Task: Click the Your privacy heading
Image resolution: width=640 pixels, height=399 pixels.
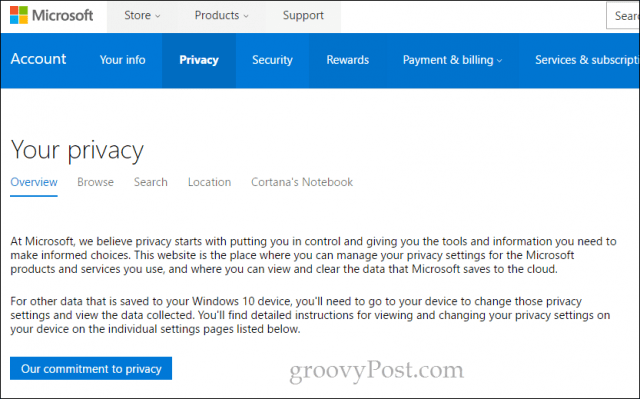Action: pos(77,151)
